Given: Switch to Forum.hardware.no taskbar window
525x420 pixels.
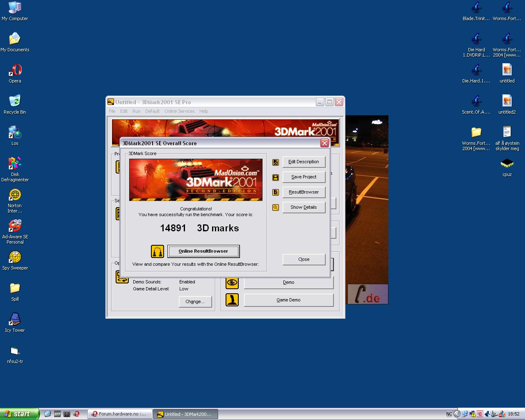Looking at the screenshot, I should pyautogui.click(x=120, y=414).
